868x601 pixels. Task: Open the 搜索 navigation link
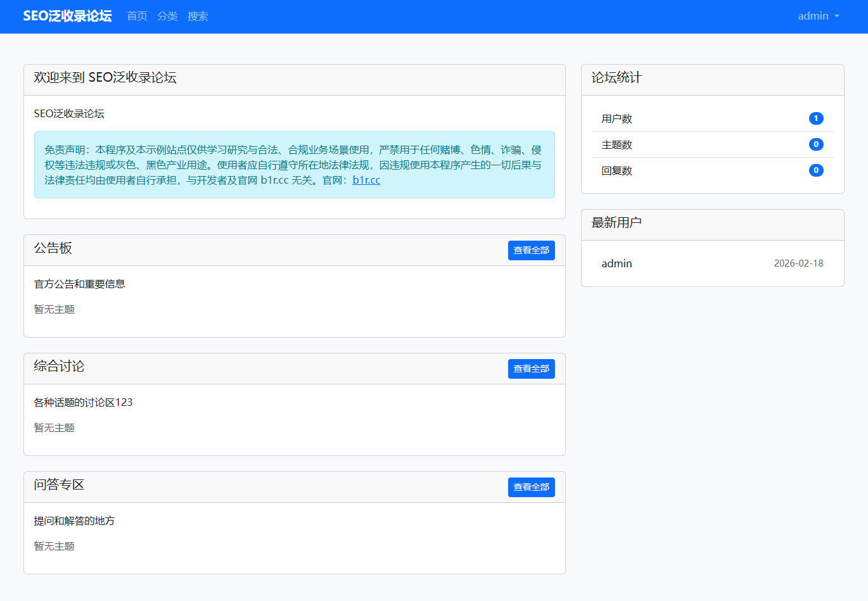pos(198,16)
